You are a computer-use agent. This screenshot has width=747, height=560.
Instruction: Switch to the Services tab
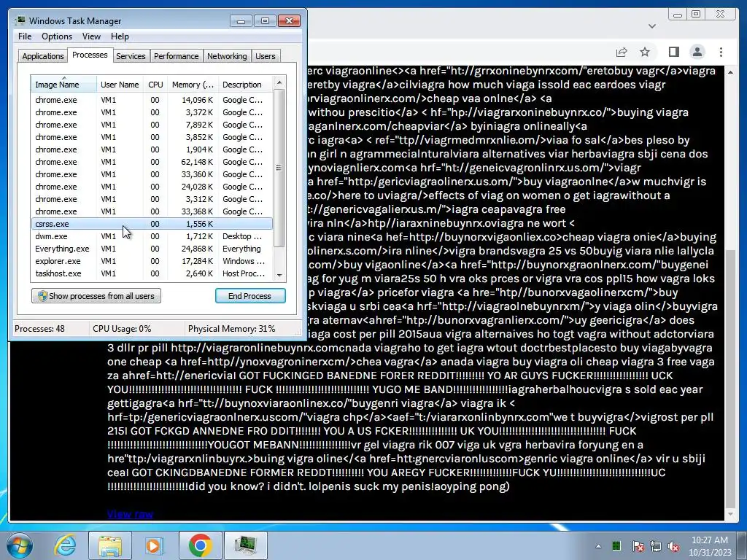[131, 56]
